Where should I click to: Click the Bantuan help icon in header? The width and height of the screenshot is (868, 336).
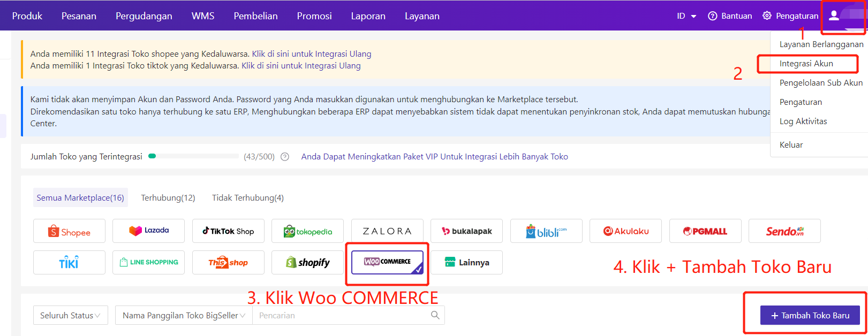(x=712, y=16)
